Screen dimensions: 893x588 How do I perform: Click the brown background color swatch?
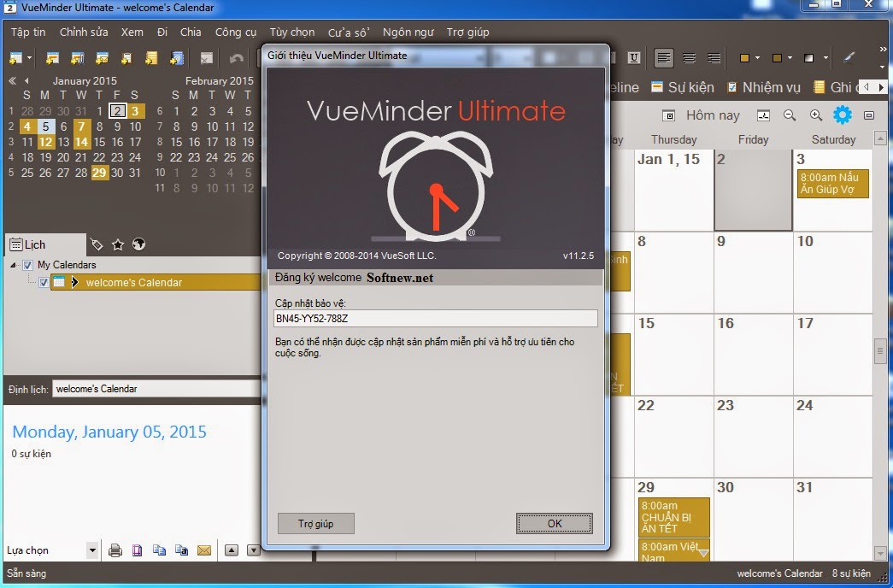click(777, 57)
